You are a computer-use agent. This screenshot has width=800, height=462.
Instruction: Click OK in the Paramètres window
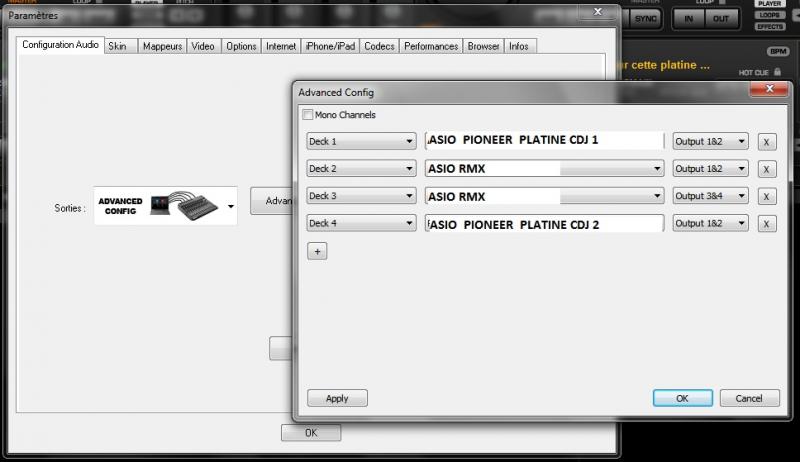click(311, 433)
